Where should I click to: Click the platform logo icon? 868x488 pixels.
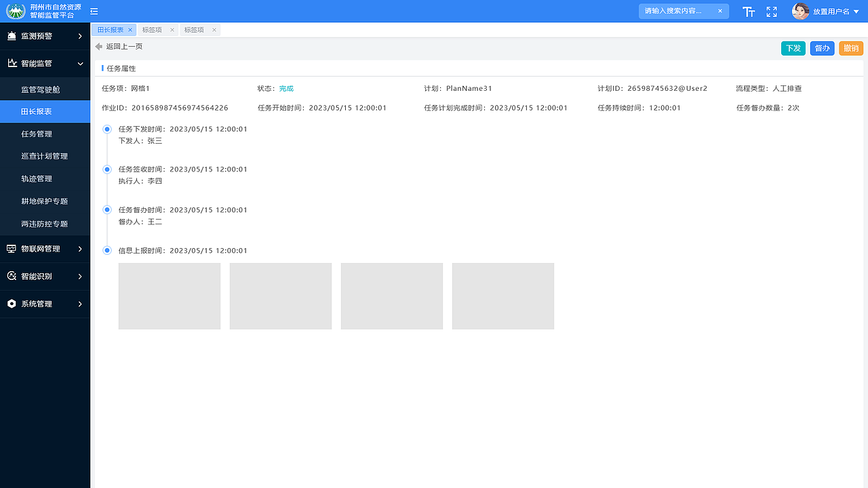point(16,11)
